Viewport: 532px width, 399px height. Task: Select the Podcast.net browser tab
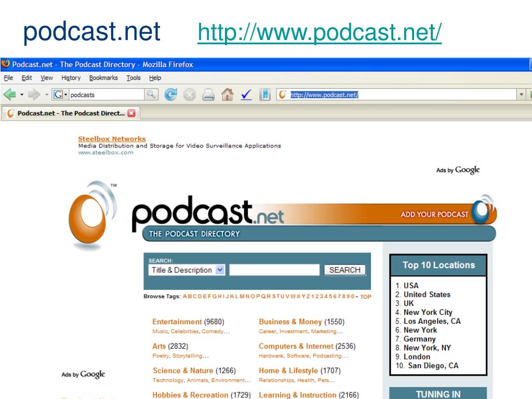tap(71, 113)
